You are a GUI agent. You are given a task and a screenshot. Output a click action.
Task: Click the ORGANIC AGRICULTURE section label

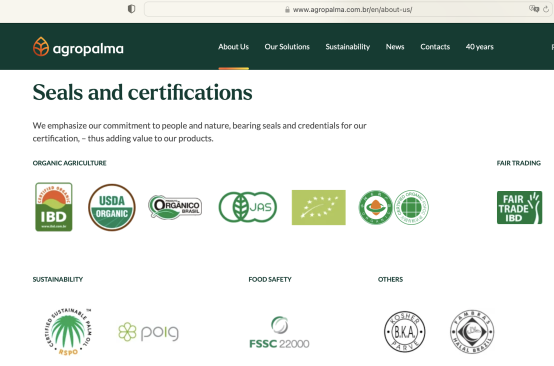click(70, 163)
